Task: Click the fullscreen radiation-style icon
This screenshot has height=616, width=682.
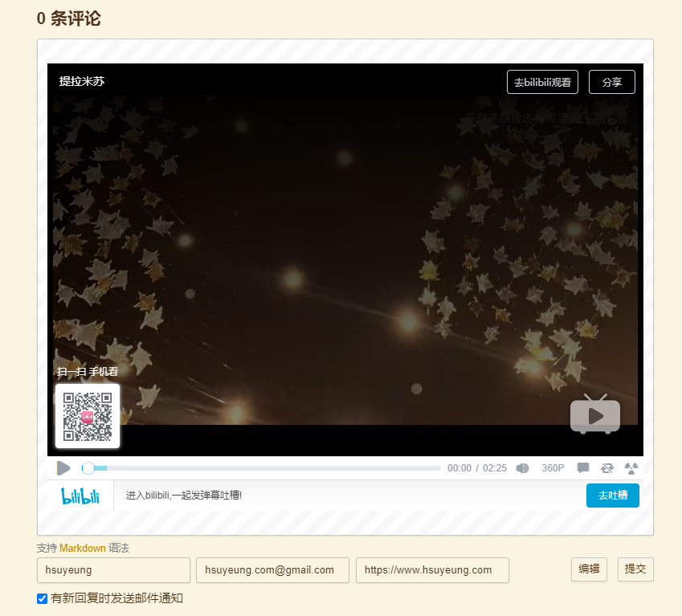Action: coord(631,468)
